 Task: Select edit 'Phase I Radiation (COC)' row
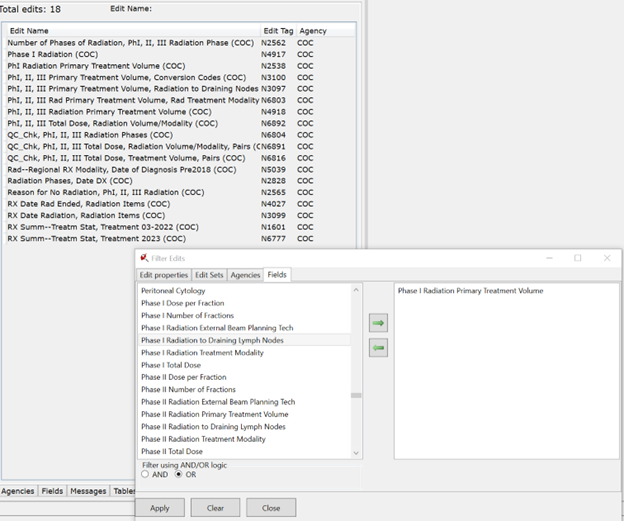(x=180, y=55)
